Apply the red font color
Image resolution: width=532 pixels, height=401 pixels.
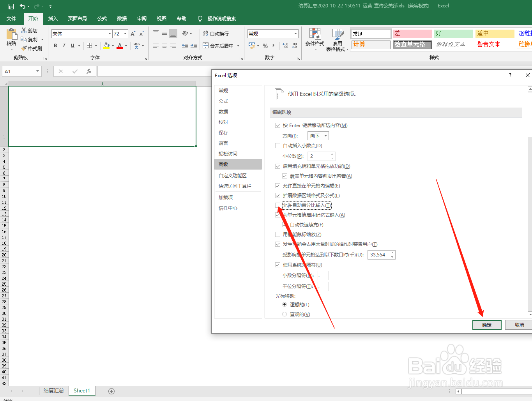(120, 46)
